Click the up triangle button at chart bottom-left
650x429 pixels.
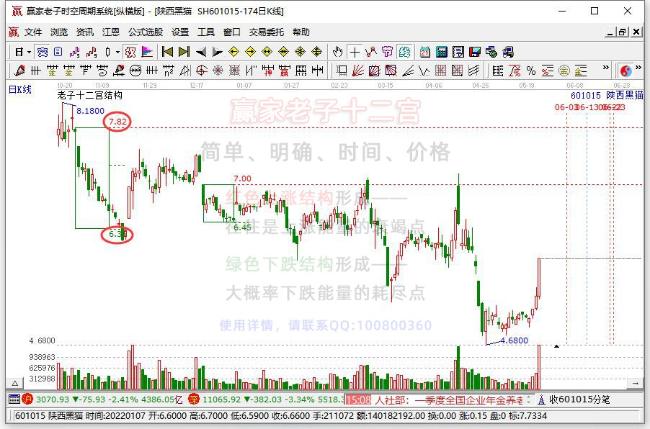click(14, 383)
